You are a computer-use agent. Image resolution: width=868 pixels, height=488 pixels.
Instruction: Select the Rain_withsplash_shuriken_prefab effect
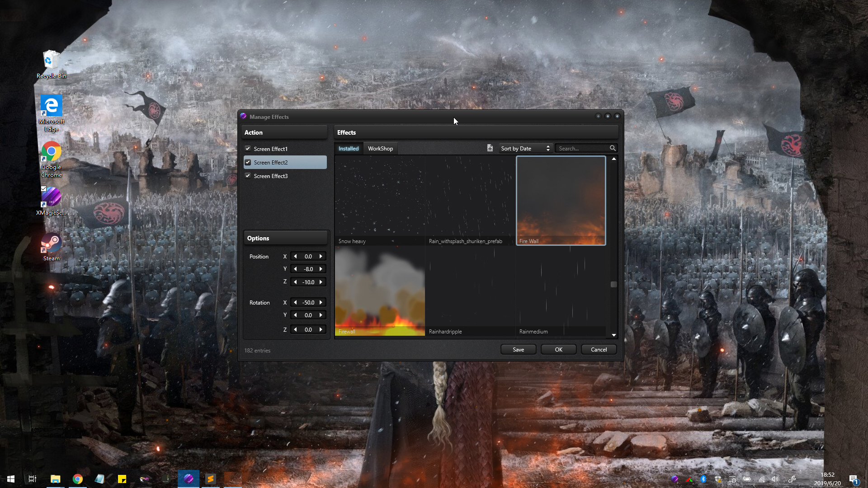(470, 201)
